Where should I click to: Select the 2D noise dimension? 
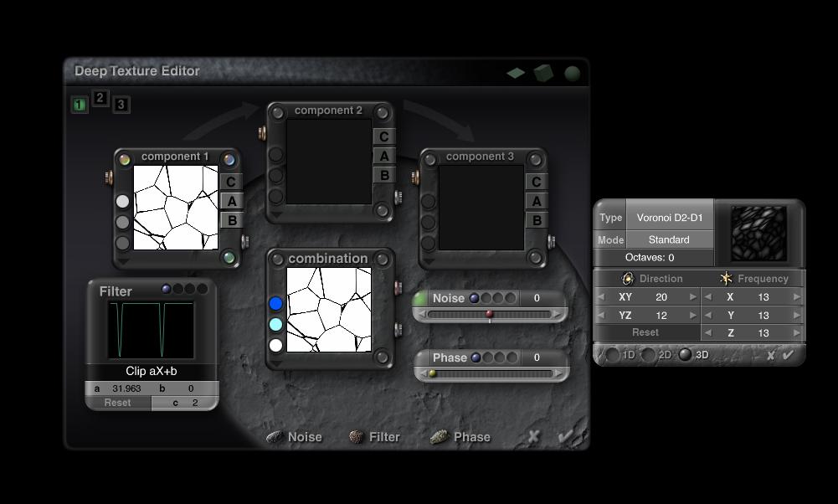(x=648, y=355)
